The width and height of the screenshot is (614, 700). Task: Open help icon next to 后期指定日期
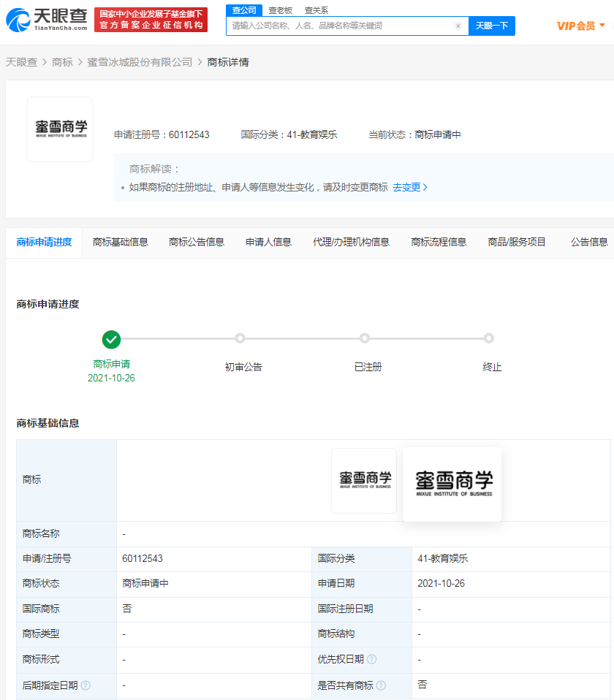tap(86, 685)
